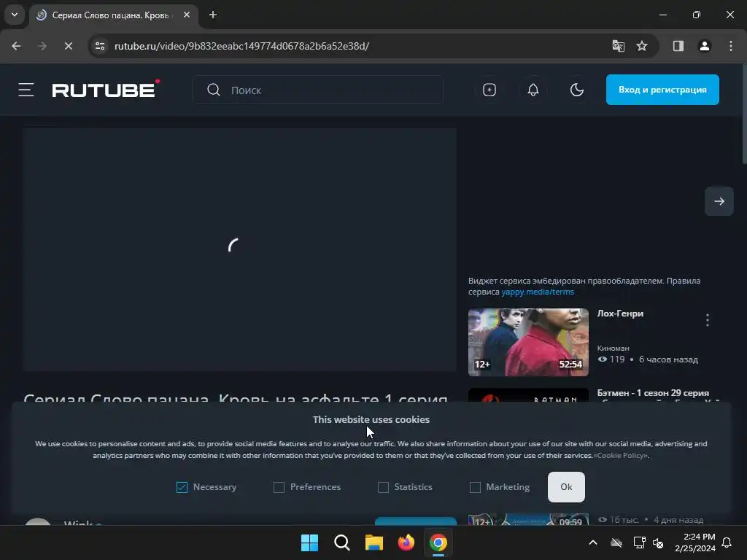Open the Windows Start menu
The height and width of the screenshot is (560, 747).
pyautogui.click(x=309, y=542)
